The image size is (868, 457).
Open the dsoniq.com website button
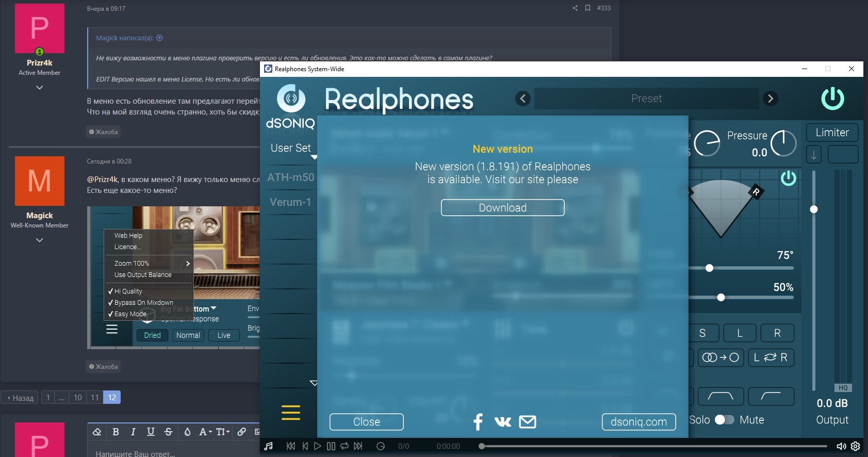(x=639, y=422)
